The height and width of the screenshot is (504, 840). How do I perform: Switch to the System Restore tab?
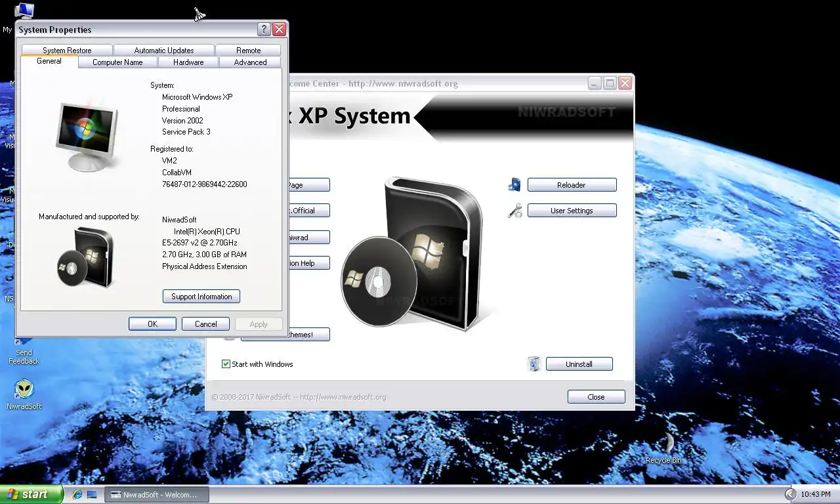pyautogui.click(x=67, y=51)
